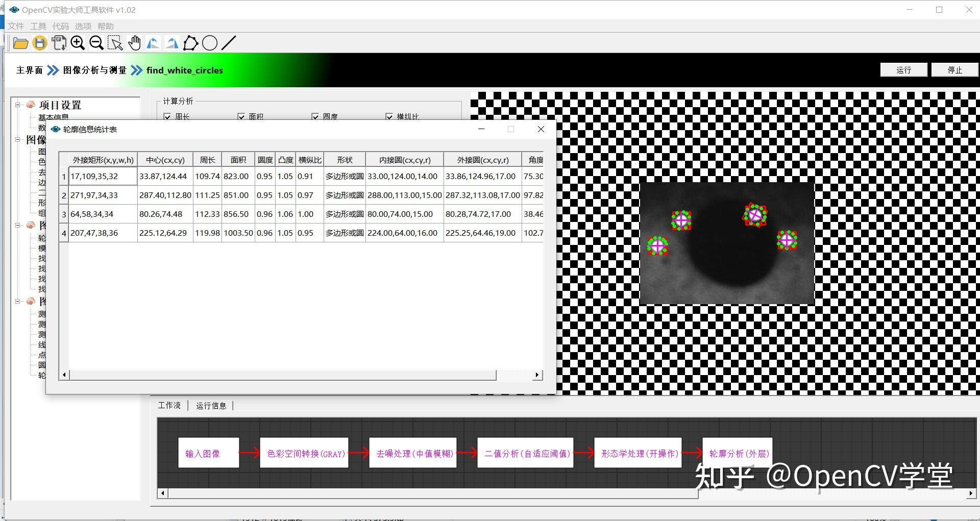This screenshot has width=980, height=521.
Task: Uncheck the 圆度 option
Action: [315, 117]
